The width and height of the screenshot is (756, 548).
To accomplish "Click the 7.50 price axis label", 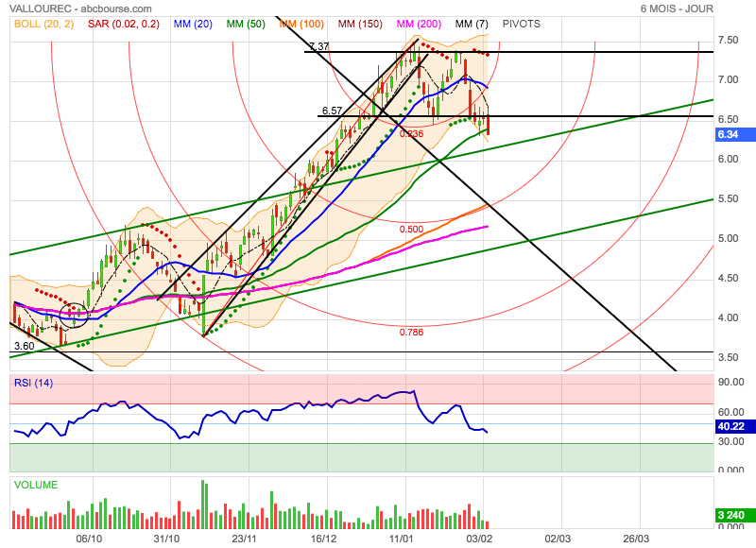I will [728, 40].
